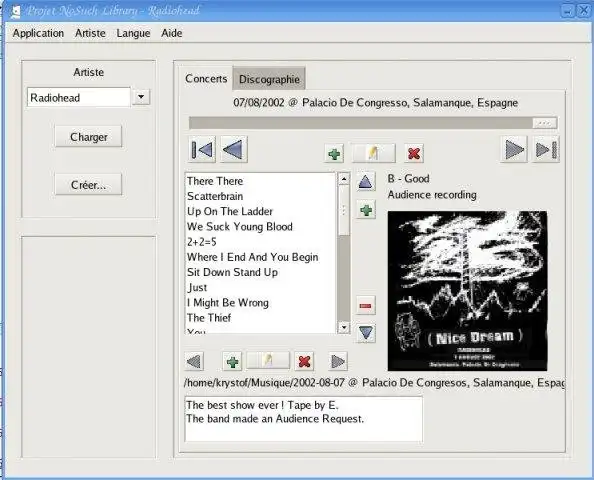Add a song with green plus beside list
Viewport: 594px width, 480px height.
tap(366, 210)
